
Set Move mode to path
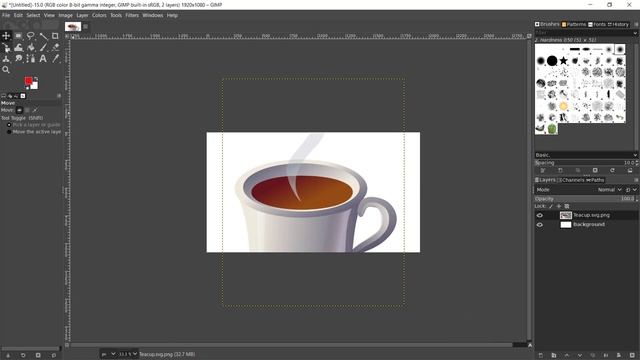tap(35, 110)
